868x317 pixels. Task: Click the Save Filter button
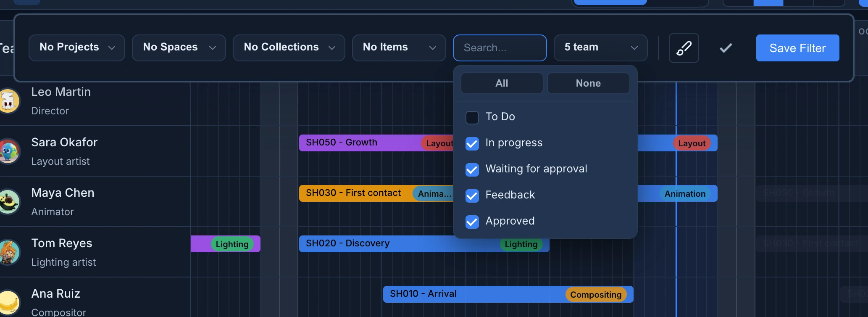pyautogui.click(x=797, y=48)
